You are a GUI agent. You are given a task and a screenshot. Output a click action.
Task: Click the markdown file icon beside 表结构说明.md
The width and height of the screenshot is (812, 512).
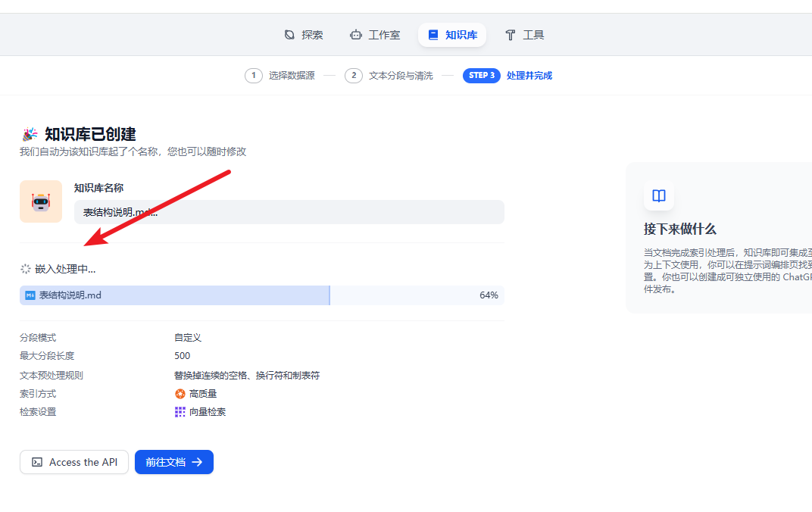[30, 295]
